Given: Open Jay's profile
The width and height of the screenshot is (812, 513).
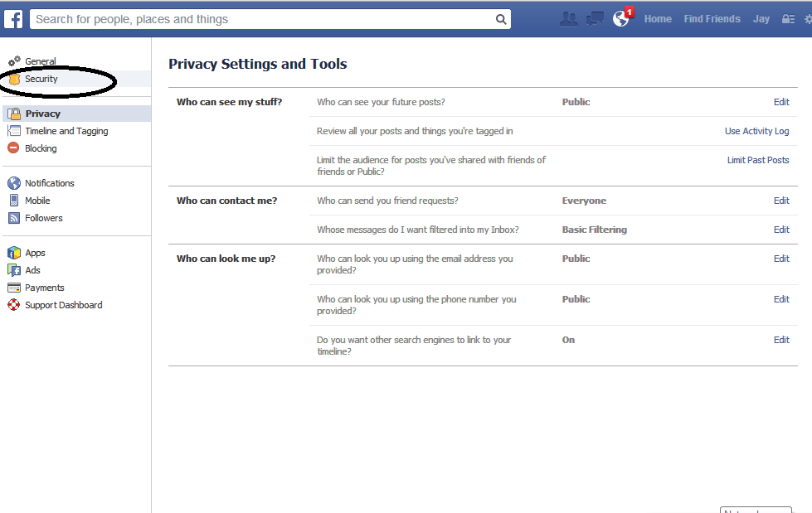Looking at the screenshot, I should point(761,17).
